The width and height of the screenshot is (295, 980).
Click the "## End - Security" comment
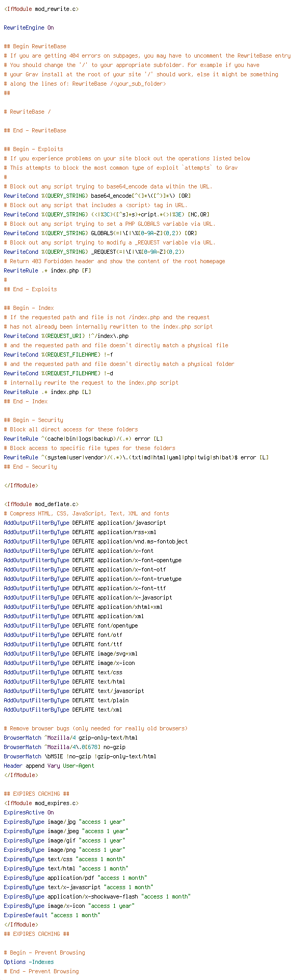(x=30, y=467)
